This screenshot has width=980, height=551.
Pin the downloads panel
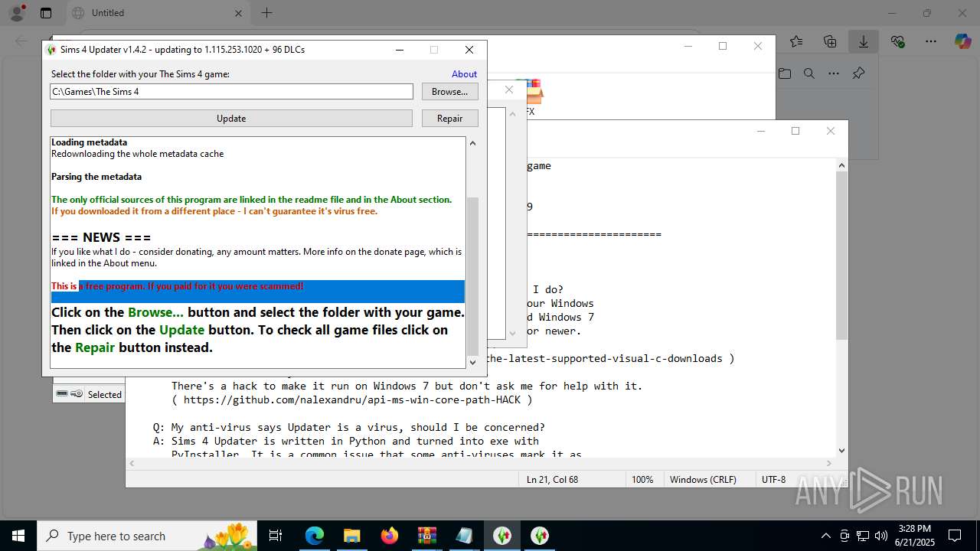[858, 73]
